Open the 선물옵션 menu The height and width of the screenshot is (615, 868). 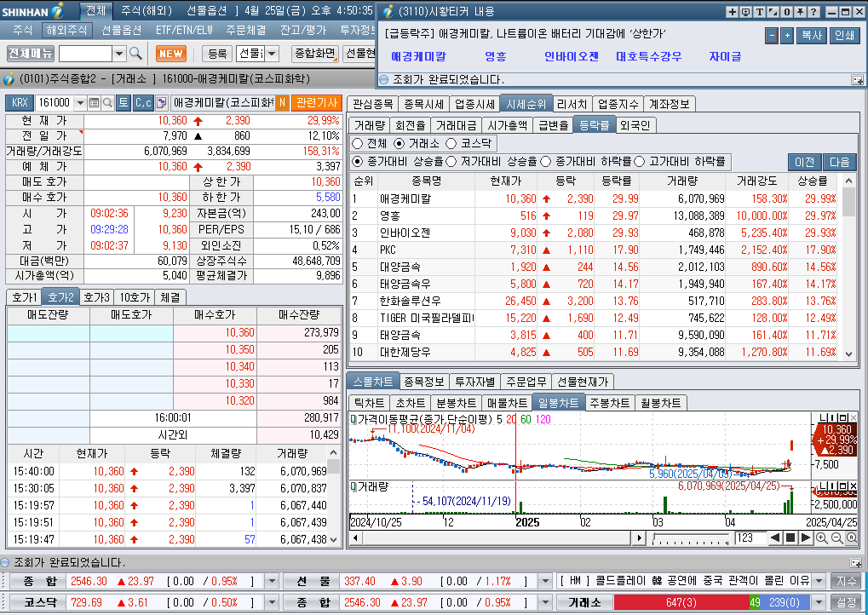click(x=122, y=31)
